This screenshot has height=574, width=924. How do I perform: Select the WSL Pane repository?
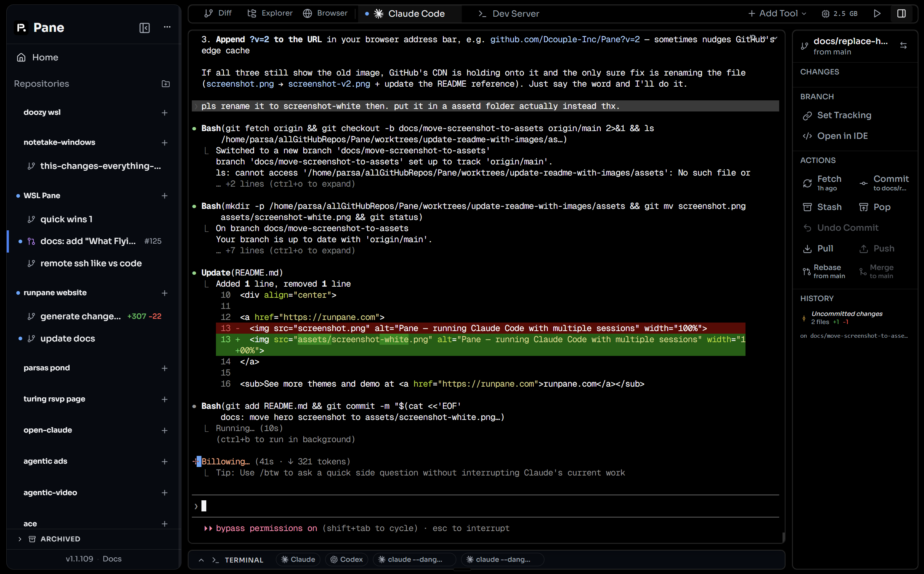42,196
